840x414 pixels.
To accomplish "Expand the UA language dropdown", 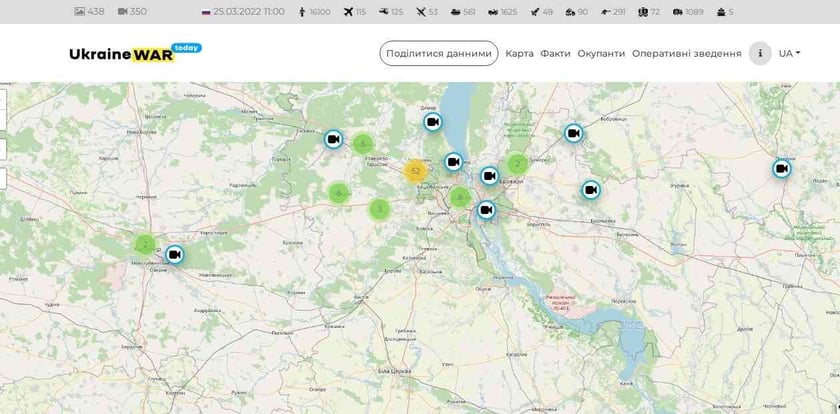I will 789,54.
